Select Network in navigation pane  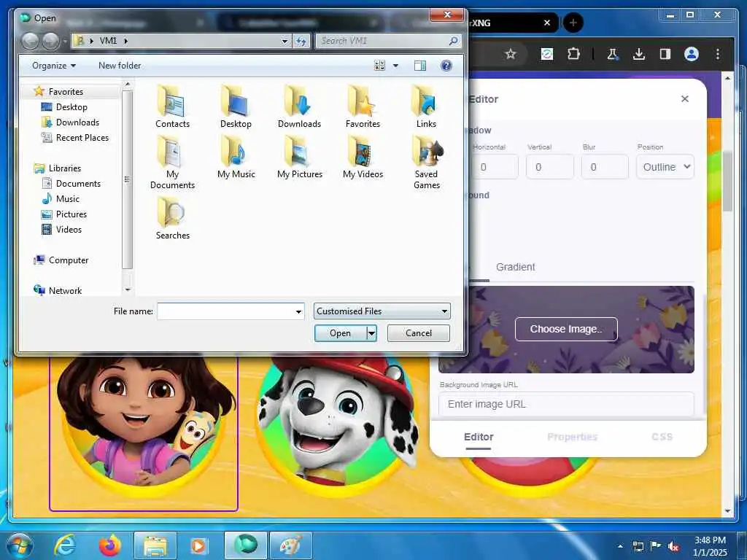pyautogui.click(x=65, y=291)
